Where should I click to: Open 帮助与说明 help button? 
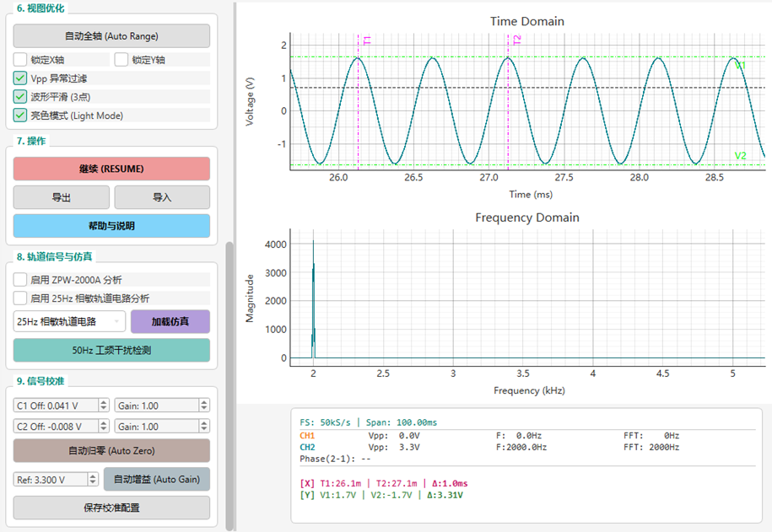[111, 226]
